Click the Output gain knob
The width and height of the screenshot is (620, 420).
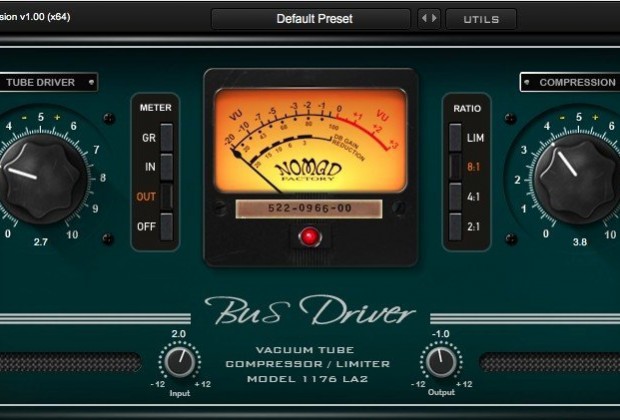(441, 362)
